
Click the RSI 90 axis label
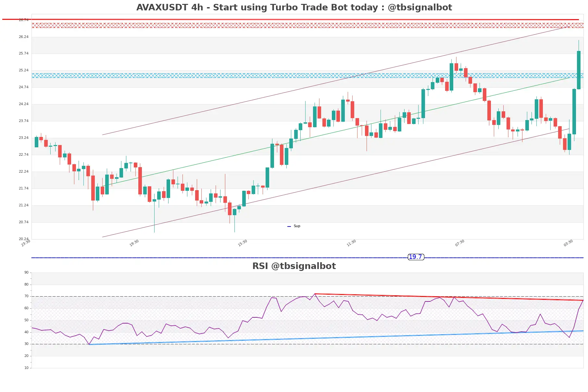click(x=26, y=273)
